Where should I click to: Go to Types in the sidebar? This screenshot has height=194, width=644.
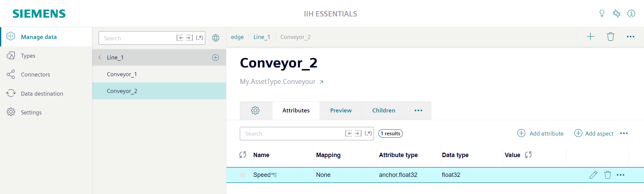point(46,56)
